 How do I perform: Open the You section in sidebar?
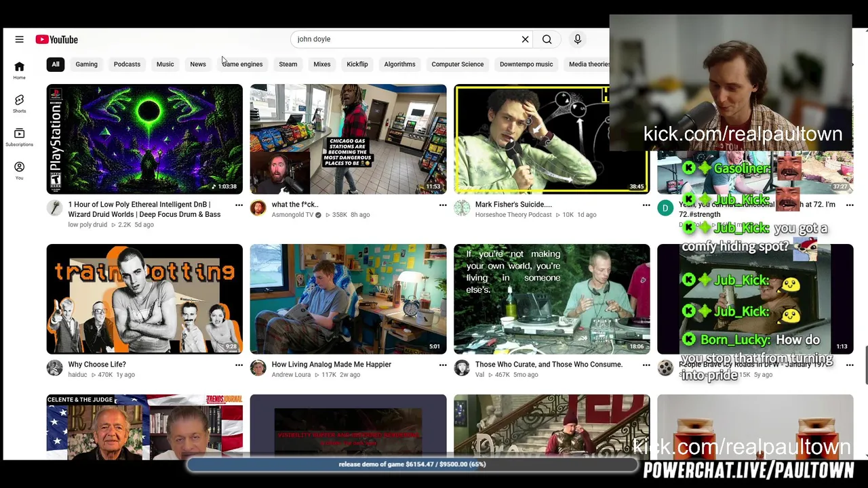click(x=19, y=170)
